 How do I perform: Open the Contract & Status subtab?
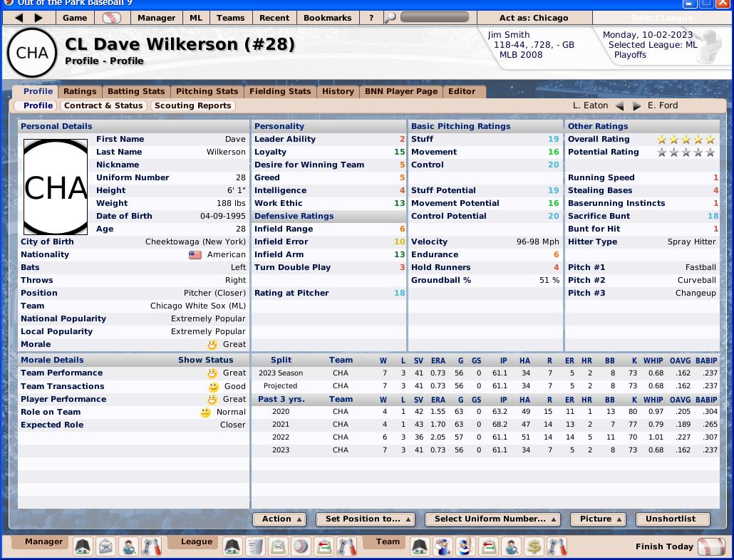103,105
